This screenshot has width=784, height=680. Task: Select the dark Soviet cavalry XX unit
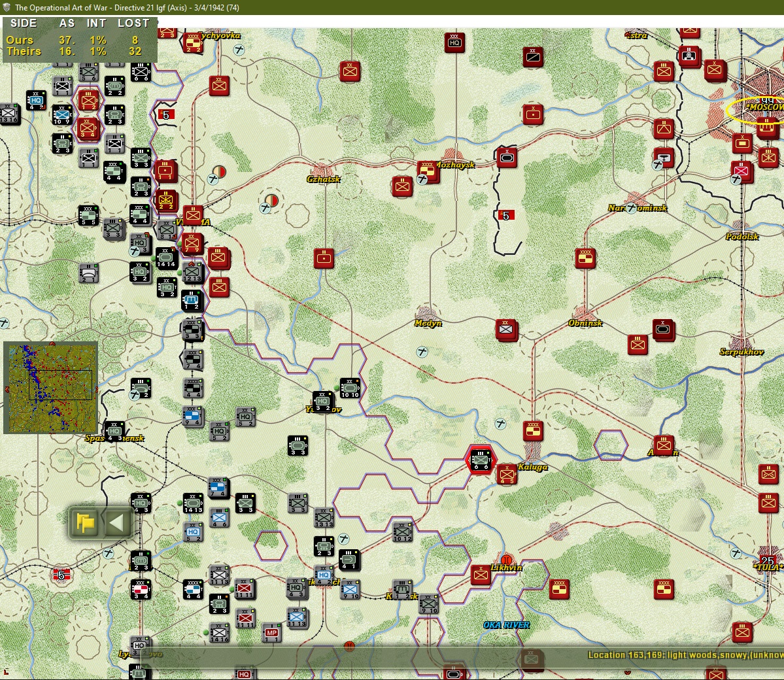[533, 57]
